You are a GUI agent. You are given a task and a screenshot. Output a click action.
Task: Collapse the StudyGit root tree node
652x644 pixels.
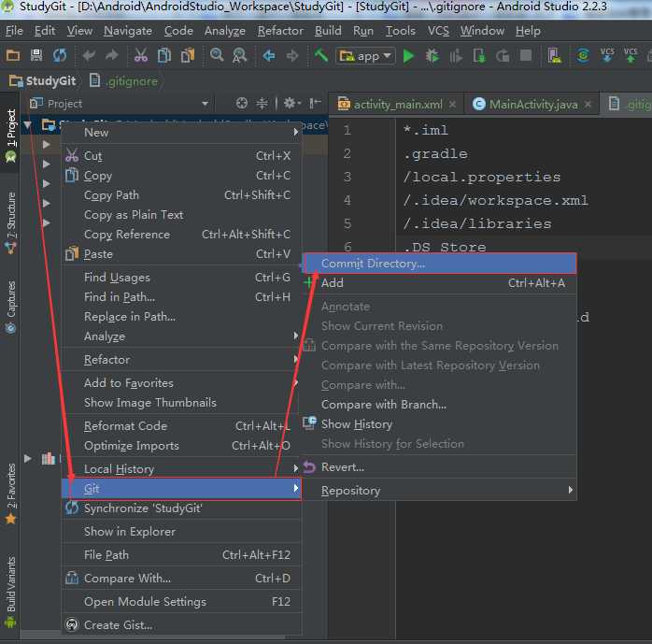click(x=27, y=124)
